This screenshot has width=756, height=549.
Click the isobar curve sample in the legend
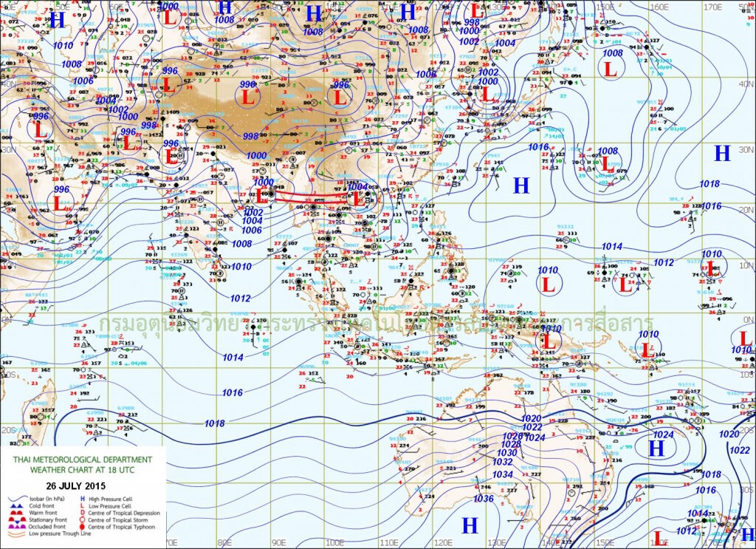[x=18, y=498]
